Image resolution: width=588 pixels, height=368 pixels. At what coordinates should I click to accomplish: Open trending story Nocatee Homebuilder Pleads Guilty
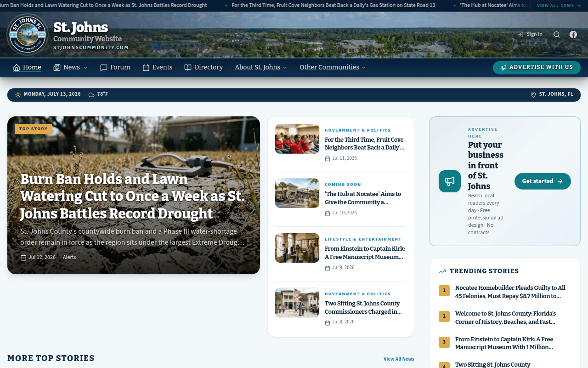tap(510, 292)
